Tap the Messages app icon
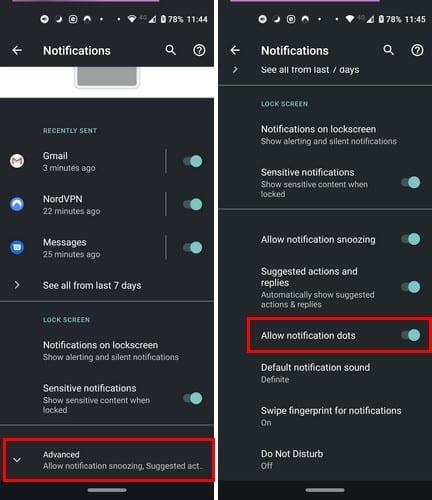The image size is (432, 500). 17,247
